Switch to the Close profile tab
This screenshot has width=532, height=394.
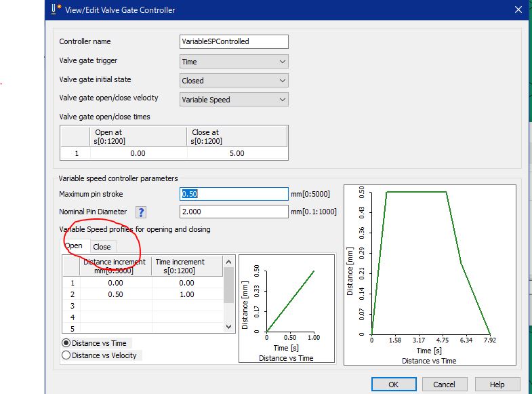(x=102, y=247)
